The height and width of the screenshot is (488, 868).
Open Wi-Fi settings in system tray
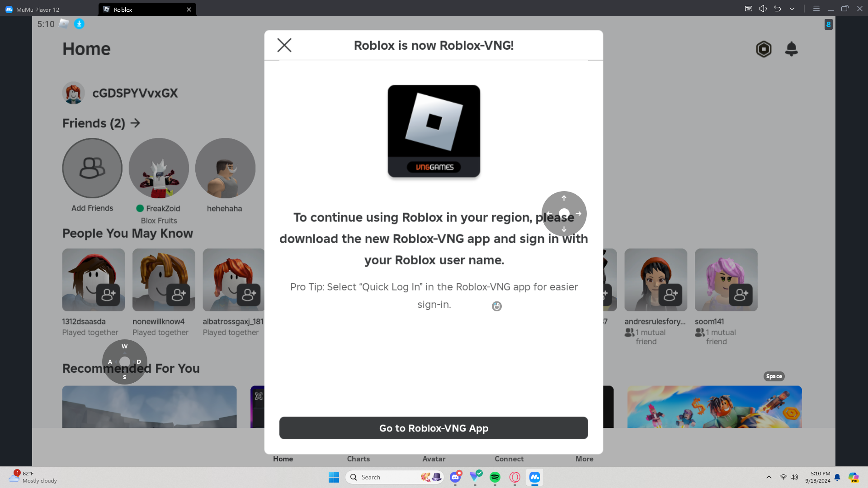pyautogui.click(x=783, y=477)
